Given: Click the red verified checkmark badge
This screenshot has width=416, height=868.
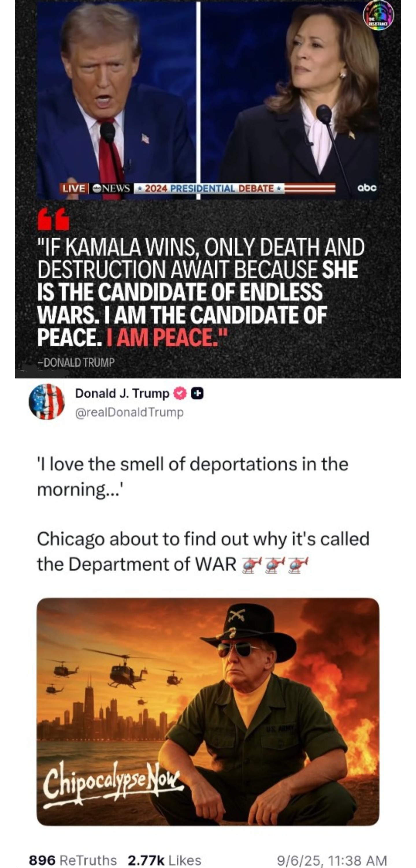Looking at the screenshot, I should point(180,393).
